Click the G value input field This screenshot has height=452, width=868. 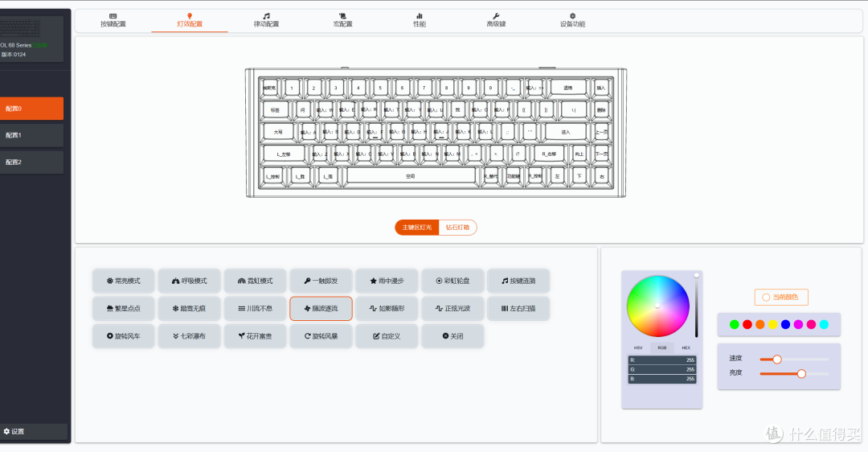662,369
